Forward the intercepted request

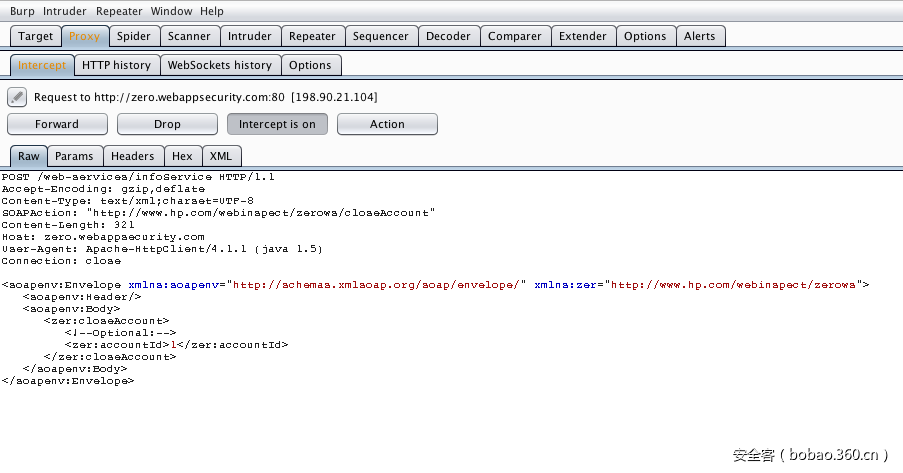pyautogui.click(x=57, y=124)
